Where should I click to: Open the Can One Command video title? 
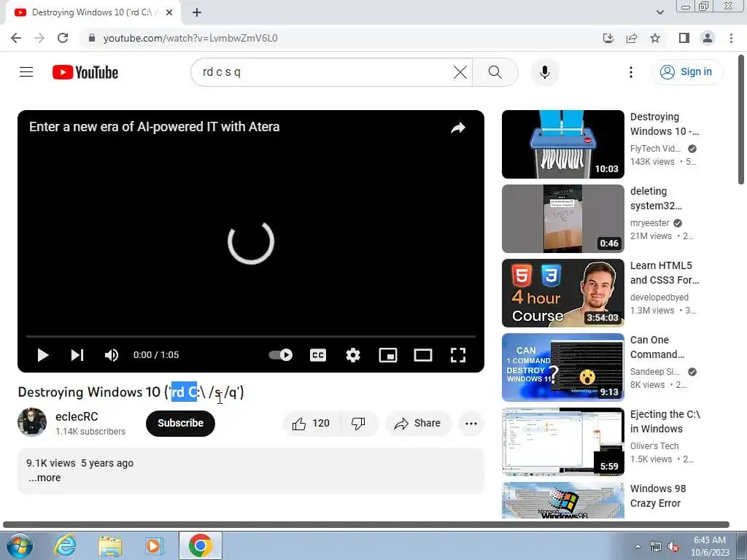[657, 347]
